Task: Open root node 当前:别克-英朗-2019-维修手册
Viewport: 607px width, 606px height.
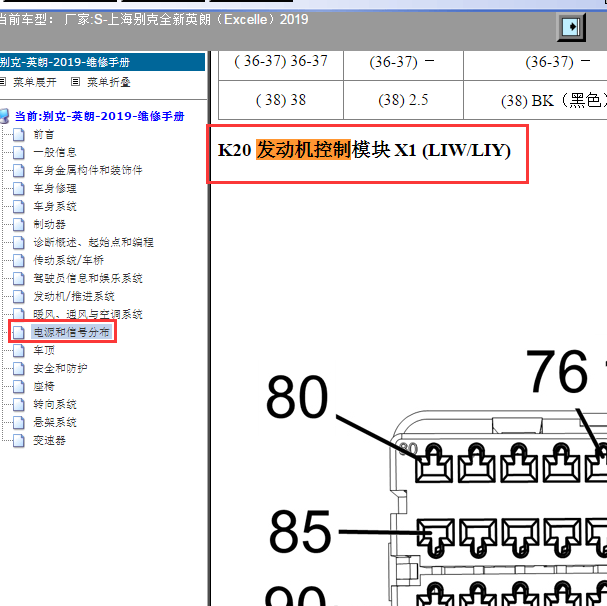Action: [99, 116]
